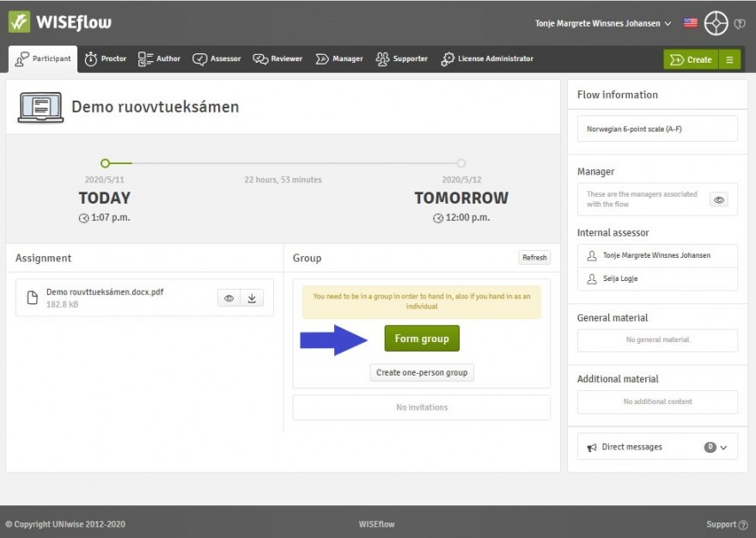Open the US flag language selector
The image size is (756, 538).
(x=690, y=23)
